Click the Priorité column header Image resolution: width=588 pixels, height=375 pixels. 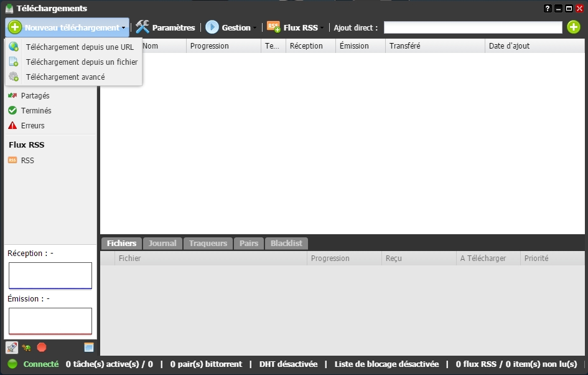[x=553, y=259]
